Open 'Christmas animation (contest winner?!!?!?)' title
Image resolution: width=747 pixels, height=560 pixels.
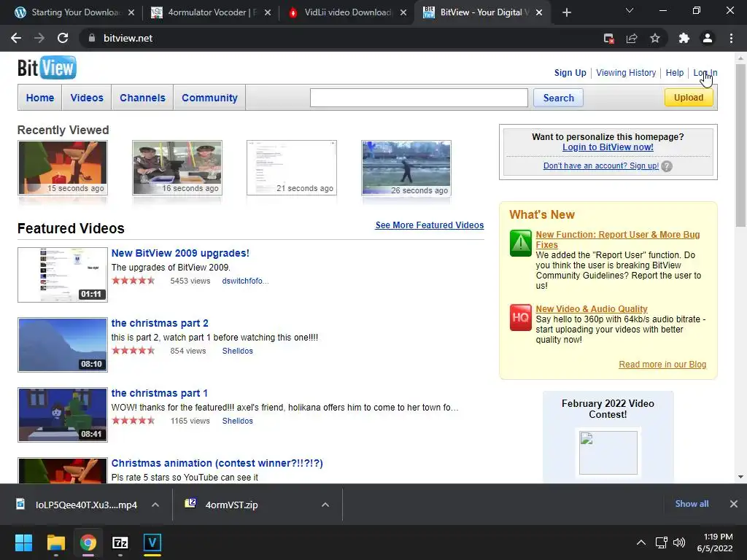217,463
